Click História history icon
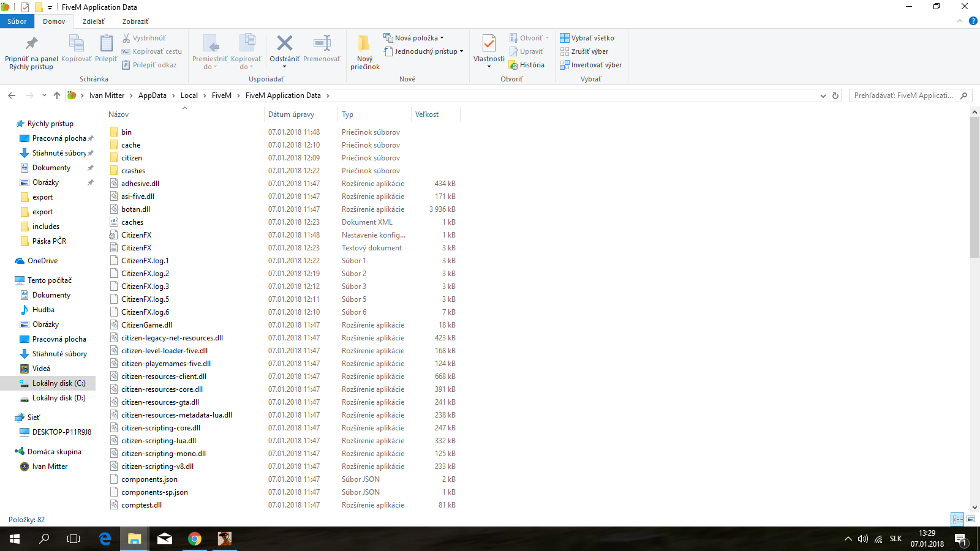Viewport: 980px width, 551px height. 526,65
